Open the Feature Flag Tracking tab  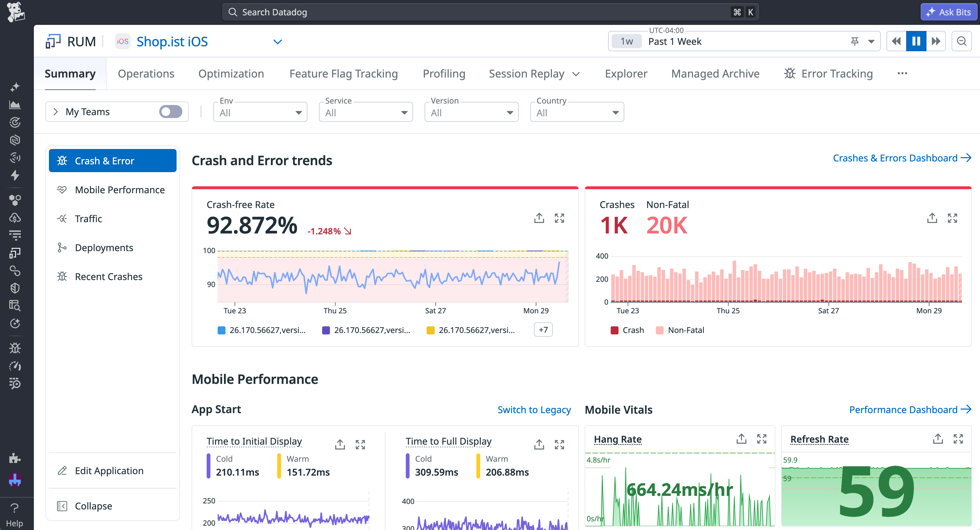[x=344, y=74]
